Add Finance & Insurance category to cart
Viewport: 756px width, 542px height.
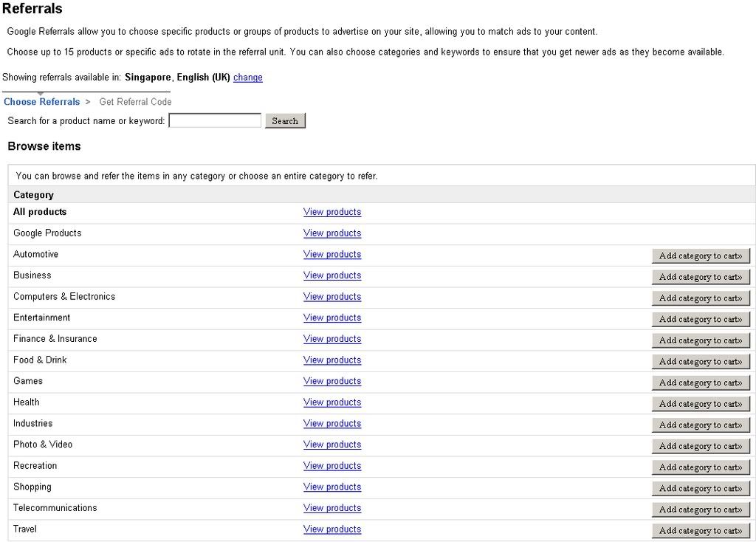point(701,340)
